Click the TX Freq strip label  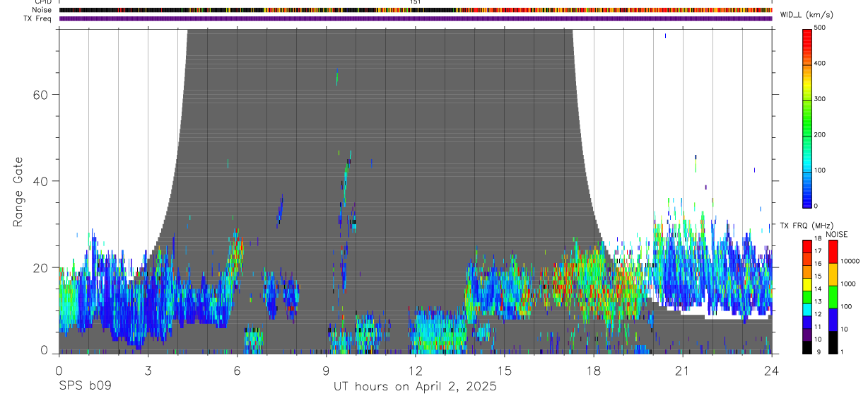point(37,18)
